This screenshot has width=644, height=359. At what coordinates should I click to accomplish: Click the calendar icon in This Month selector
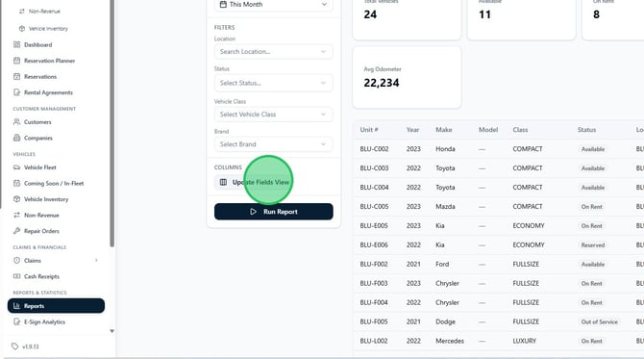pos(223,4)
